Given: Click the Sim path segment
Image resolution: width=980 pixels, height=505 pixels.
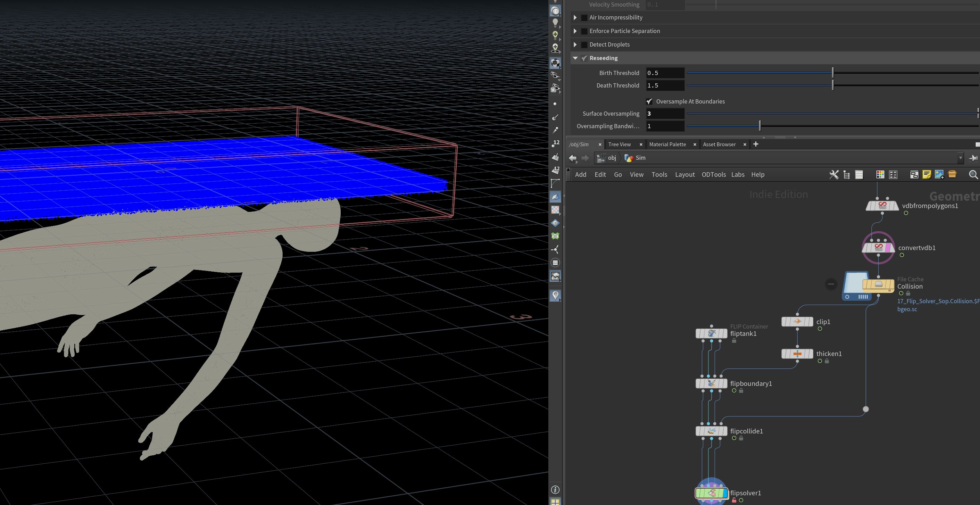Looking at the screenshot, I should click(x=635, y=158).
